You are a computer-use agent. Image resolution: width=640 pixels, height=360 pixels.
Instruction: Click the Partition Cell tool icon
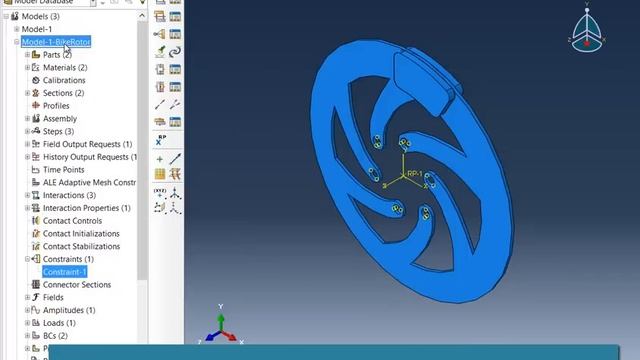[x=175, y=174]
